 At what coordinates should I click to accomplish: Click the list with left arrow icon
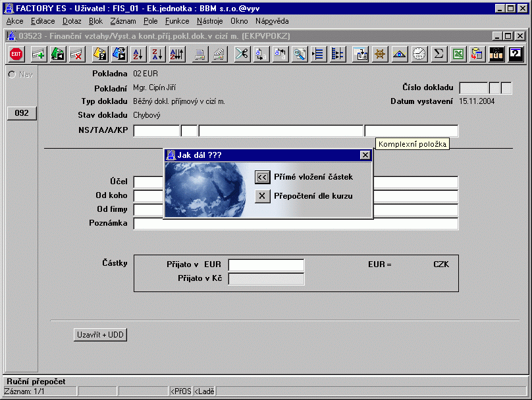[x=319, y=54]
